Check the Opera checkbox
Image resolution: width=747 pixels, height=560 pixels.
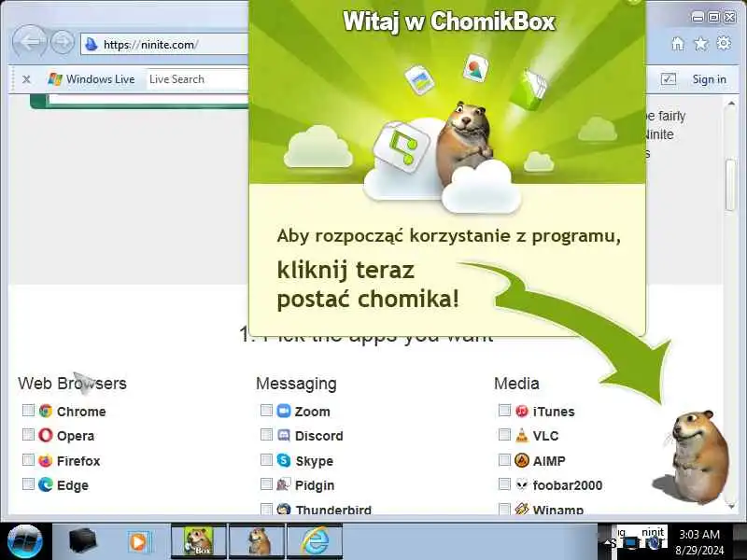tap(28, 435)
